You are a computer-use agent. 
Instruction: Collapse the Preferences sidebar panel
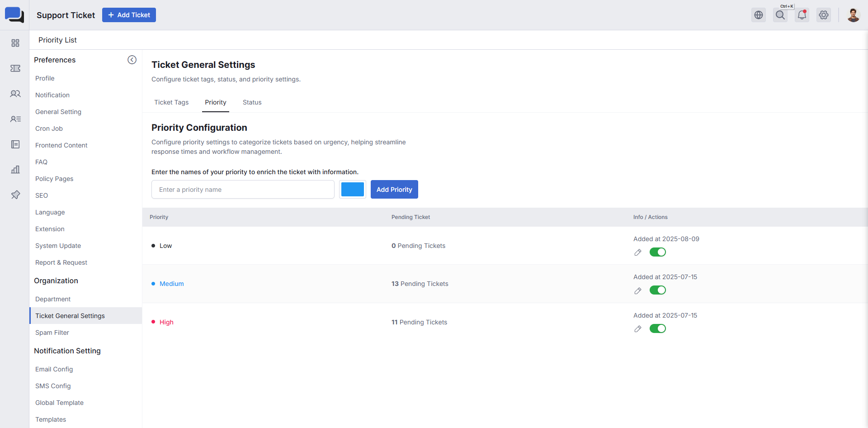tap(132, 60)
